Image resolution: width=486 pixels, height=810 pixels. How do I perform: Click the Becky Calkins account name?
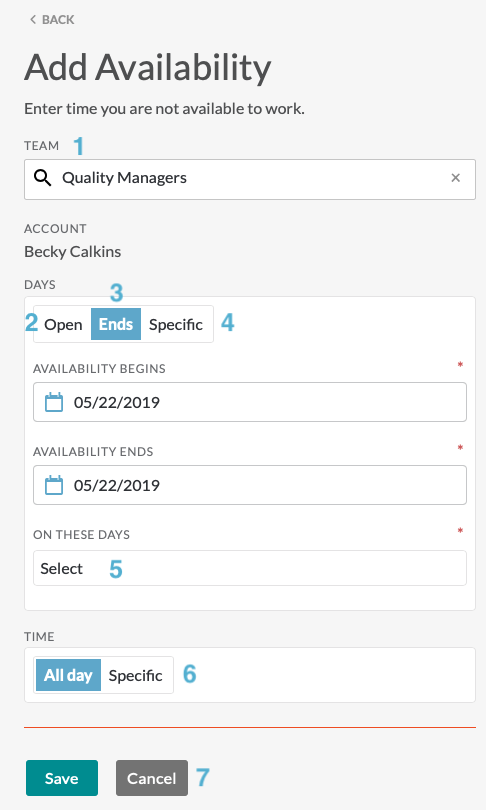(72, 252)
